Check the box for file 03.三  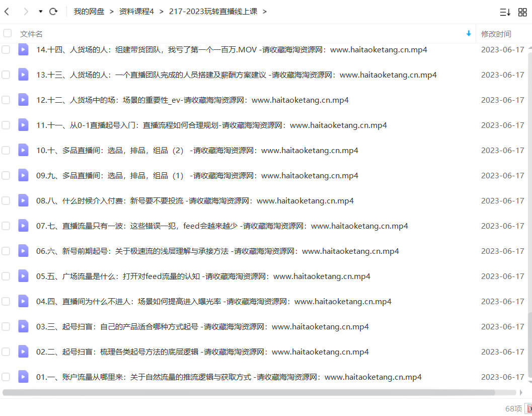coord(6,327)
